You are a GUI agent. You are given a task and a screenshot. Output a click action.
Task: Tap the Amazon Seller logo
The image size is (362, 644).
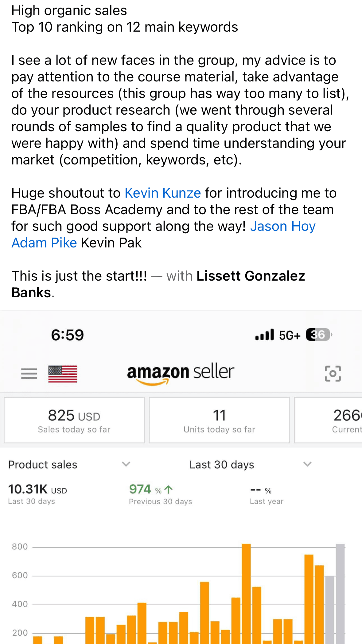(x=181, y=373)
